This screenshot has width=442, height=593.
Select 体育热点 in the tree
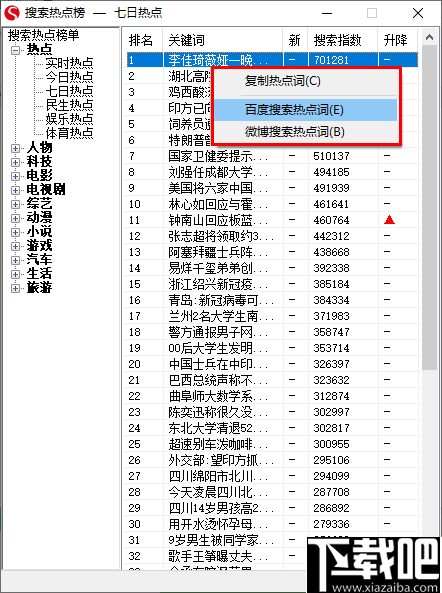[69, 133]
